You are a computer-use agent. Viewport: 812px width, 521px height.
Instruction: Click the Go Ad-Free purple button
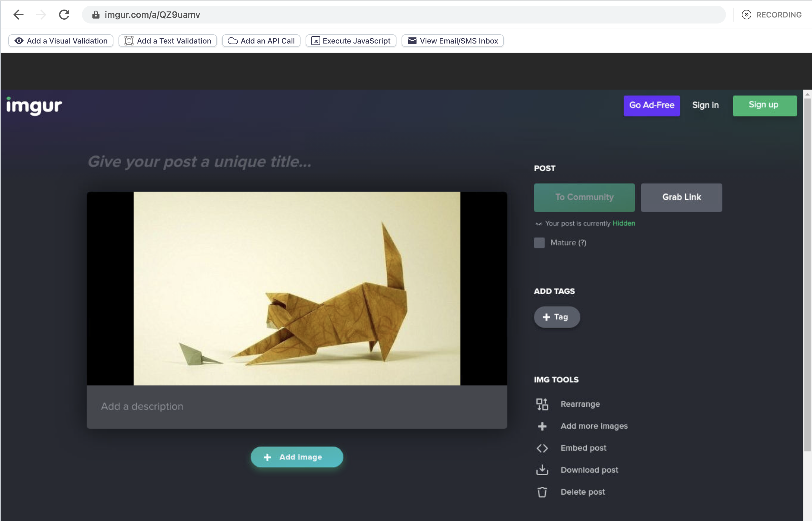pos(651,105)
